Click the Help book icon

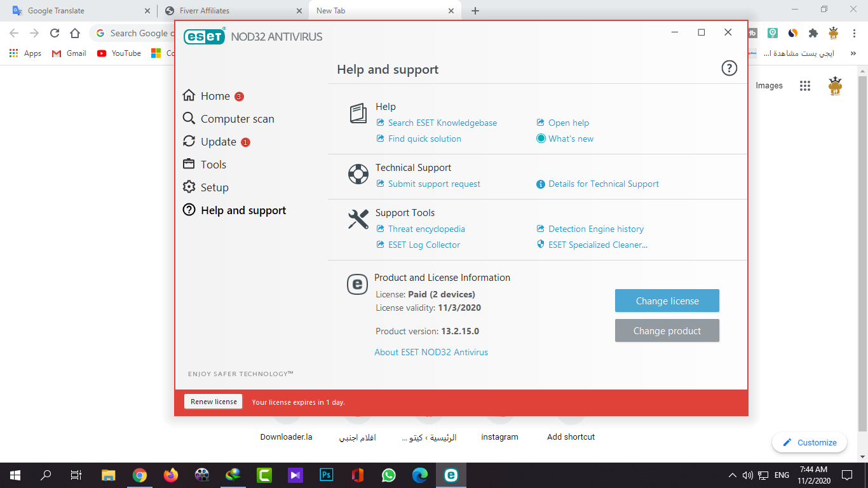pyautogui.click(x=358, y=114)
